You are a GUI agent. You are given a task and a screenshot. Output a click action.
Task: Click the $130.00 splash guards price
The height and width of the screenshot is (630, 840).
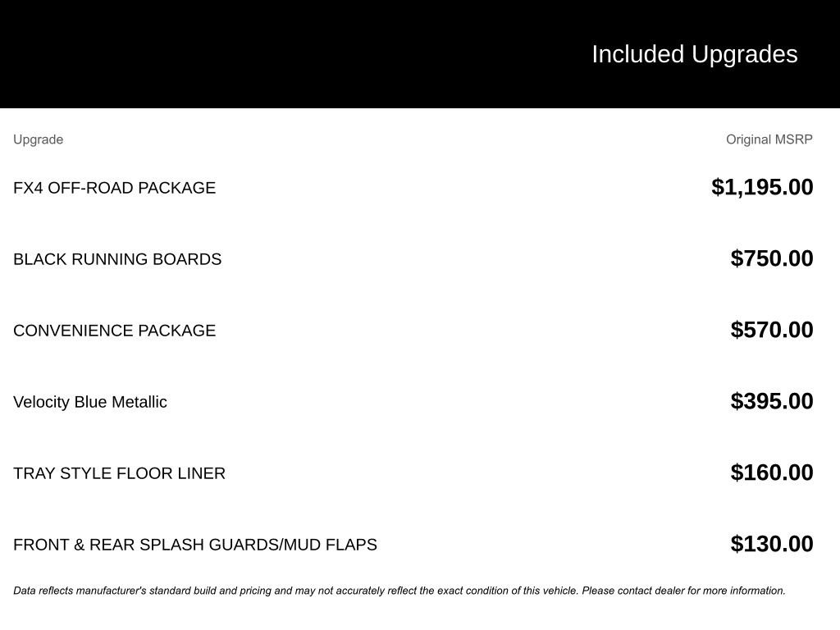point(772,543)
